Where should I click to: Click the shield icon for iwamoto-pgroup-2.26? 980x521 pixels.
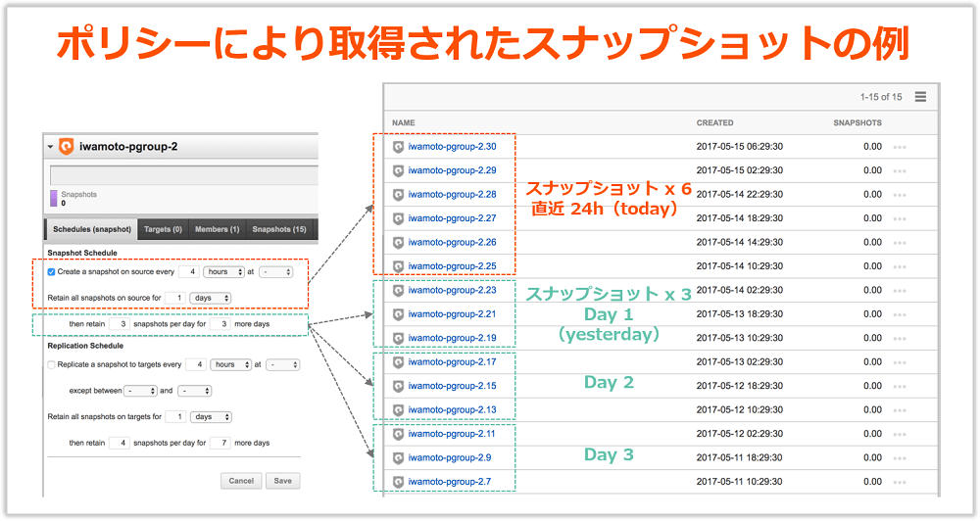(x=398, y=243)
